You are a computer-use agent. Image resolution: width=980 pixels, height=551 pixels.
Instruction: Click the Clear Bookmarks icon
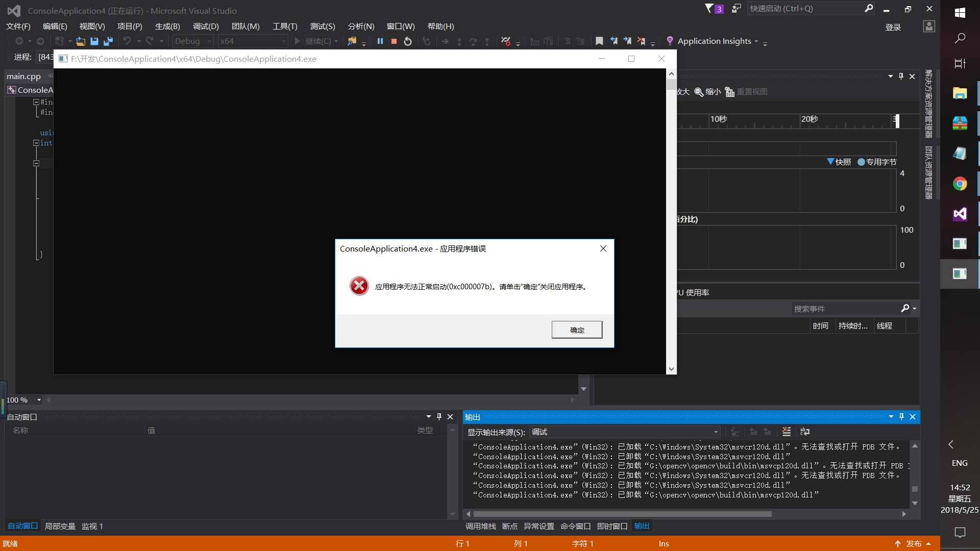click(x=641, y=41)
